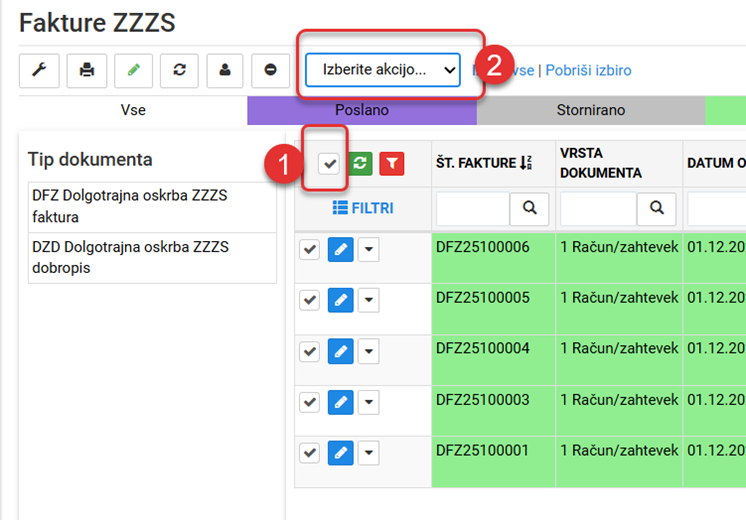Click search magnifier for VRSTA DOKUMENTA column
The width and height of the screenshot is (746, 520).
(x=657, y=208)
